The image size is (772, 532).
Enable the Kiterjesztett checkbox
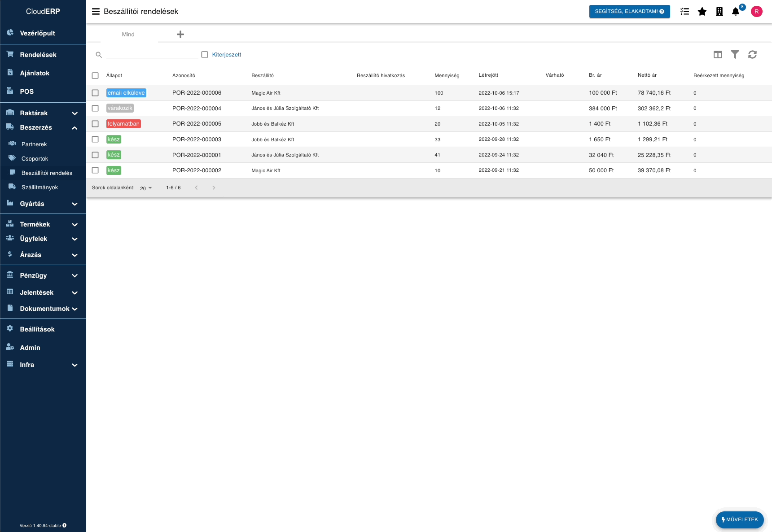[205, 55]
